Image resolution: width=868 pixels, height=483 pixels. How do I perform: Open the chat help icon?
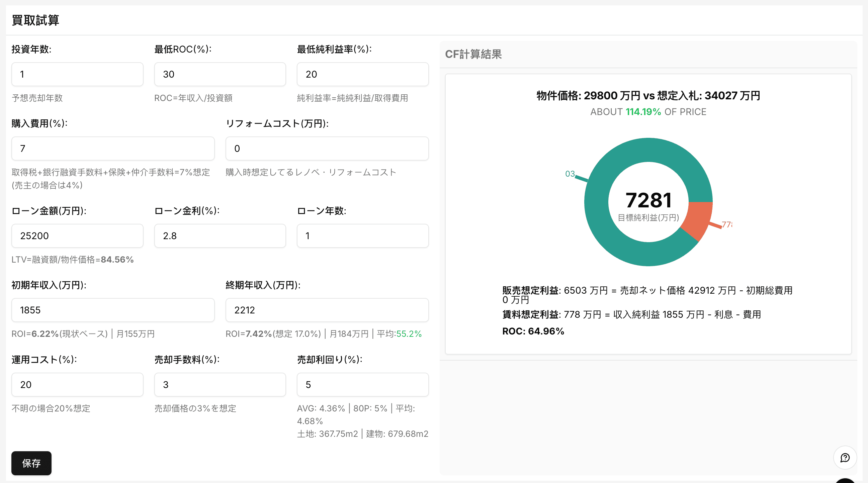[x=845, y=458]
